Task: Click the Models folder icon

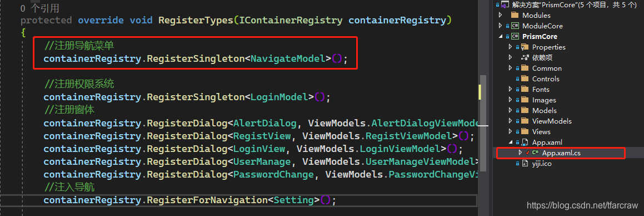Action: coord(525,110)
